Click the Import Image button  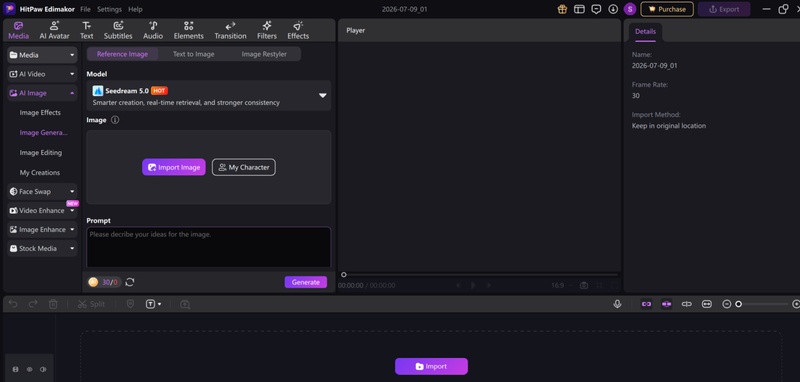173,167
